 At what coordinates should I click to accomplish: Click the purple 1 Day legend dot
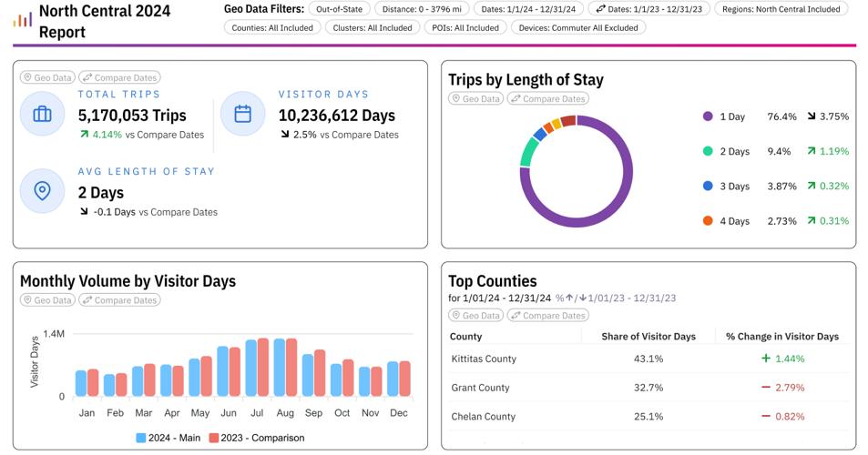708,116
